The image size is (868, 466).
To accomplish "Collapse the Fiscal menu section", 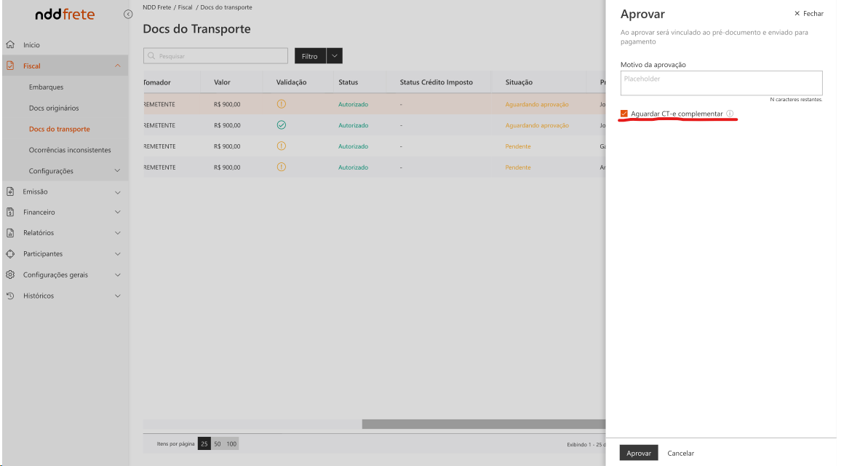I will click(118, 66).
